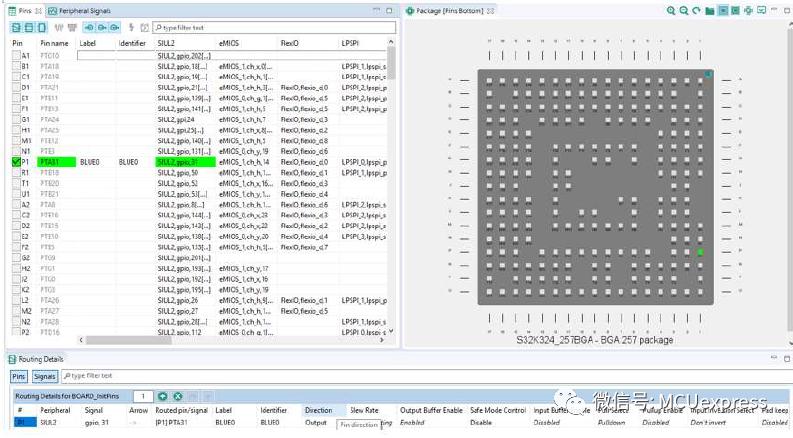Image resolution: width=793 pixels, height=438 pixels.
Task: Rotate the package view
Action: point(697,11)
